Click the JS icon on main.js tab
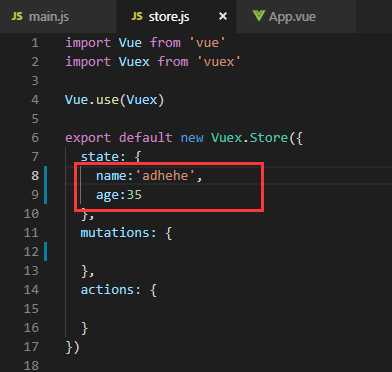Viewport: 392px width, 372px height. (17, 16)
